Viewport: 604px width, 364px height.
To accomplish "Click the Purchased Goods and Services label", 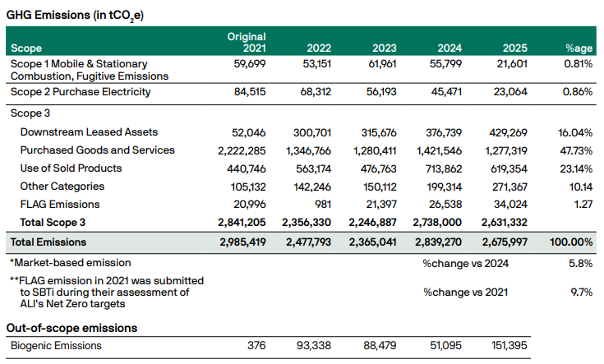I will coord(97,150).
